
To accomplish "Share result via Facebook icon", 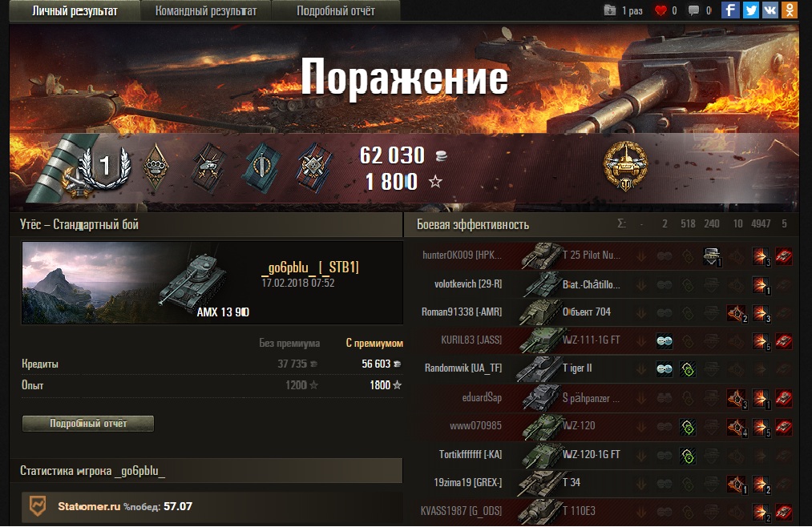I will coord(729,10).
